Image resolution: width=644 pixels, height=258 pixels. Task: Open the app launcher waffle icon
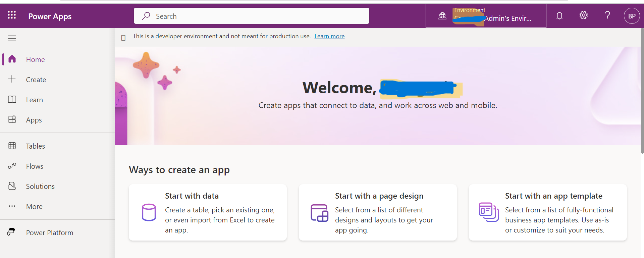click(12, 15)
